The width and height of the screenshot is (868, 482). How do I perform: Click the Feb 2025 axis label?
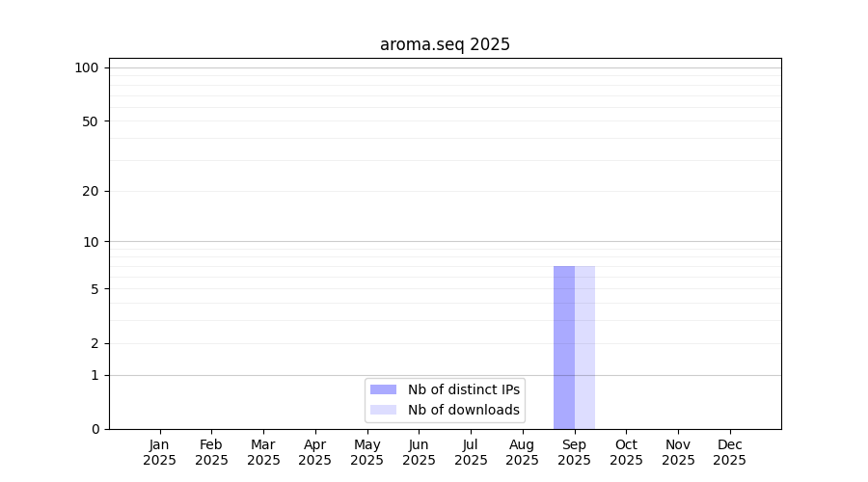pyautogui.click(x=211, y=452)
